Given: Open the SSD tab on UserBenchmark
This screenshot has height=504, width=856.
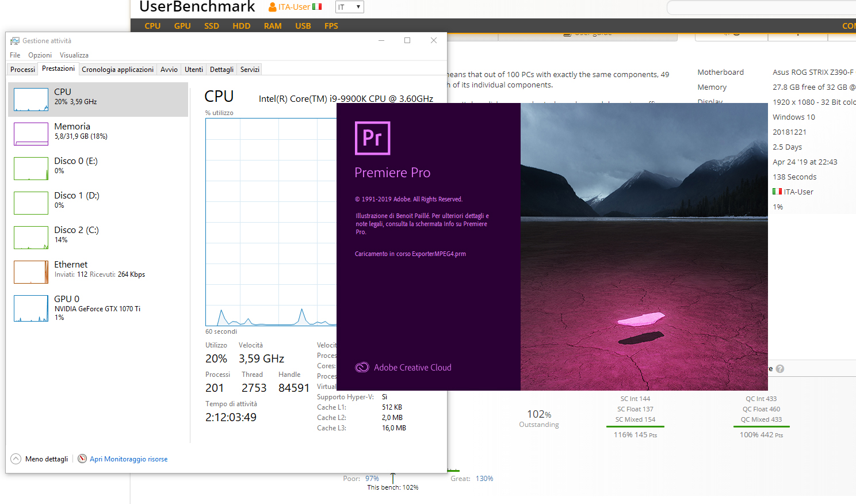Looking at the screenshot, I should [x=212, y=26].
